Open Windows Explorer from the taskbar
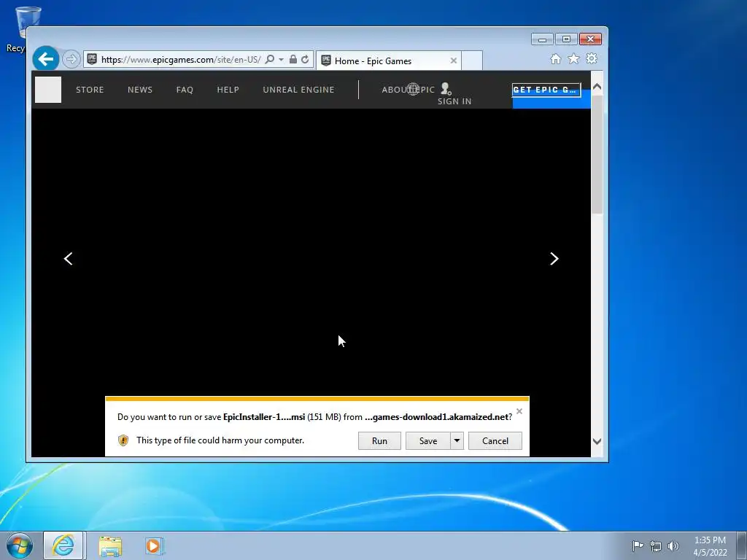Image resolution: width=747 pixels, height=560 pixels. coord(110,545)
